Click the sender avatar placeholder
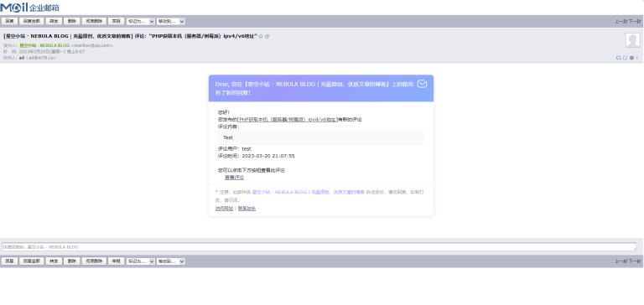The height and width of the screenshot is (305, 644). (632, 40)
